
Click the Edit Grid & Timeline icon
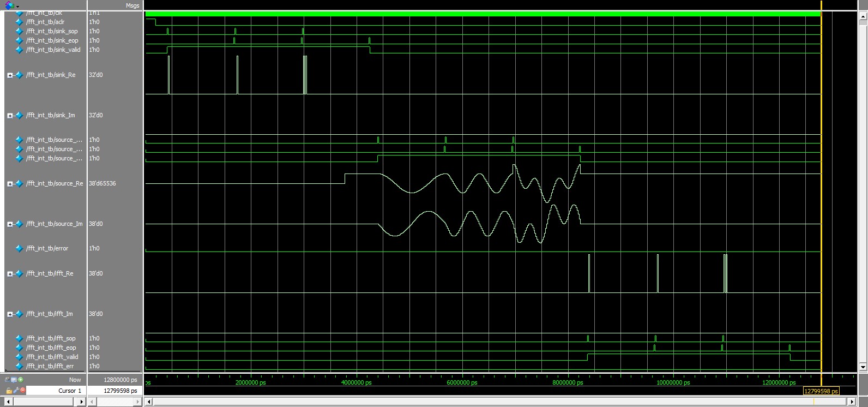pyautogui.click(x=14, y=380)
